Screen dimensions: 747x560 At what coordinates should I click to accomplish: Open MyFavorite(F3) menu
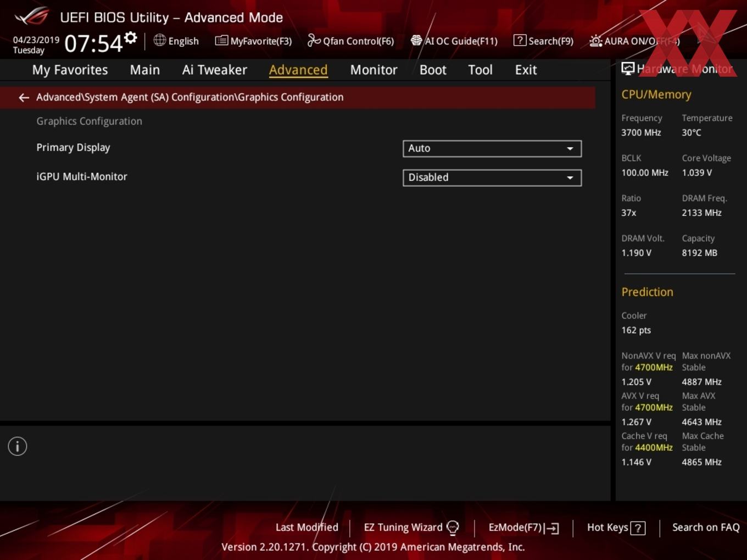tap(253, 41)
